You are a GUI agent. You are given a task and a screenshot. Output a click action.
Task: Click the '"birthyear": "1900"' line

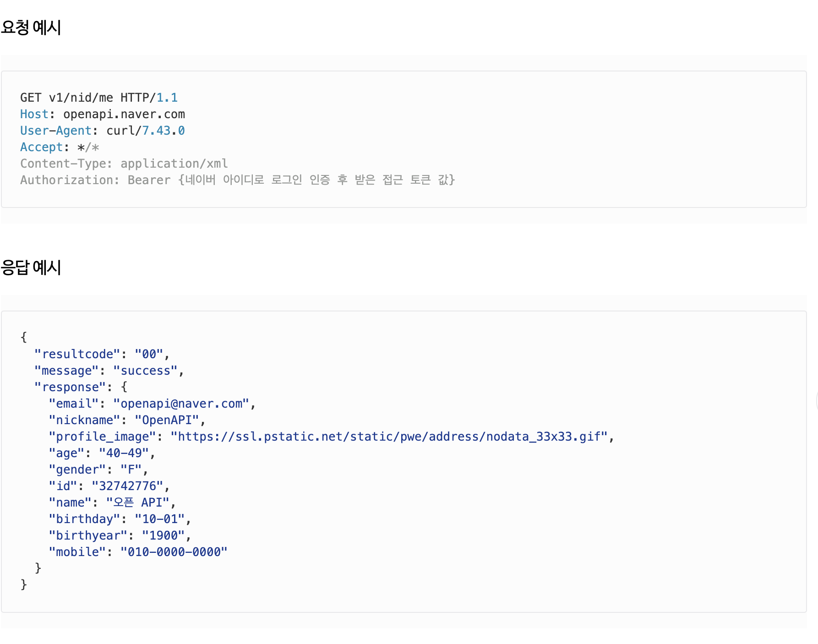click(x=120, y=535)
